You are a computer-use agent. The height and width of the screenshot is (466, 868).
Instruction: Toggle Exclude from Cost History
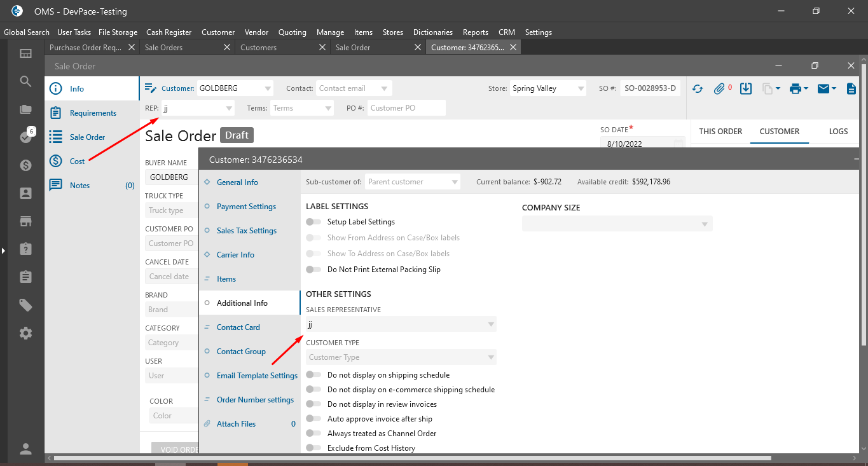(313, 448)
